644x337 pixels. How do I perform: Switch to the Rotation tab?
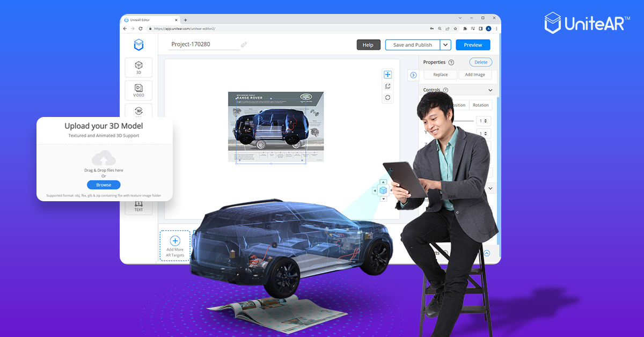coord(481,105)
